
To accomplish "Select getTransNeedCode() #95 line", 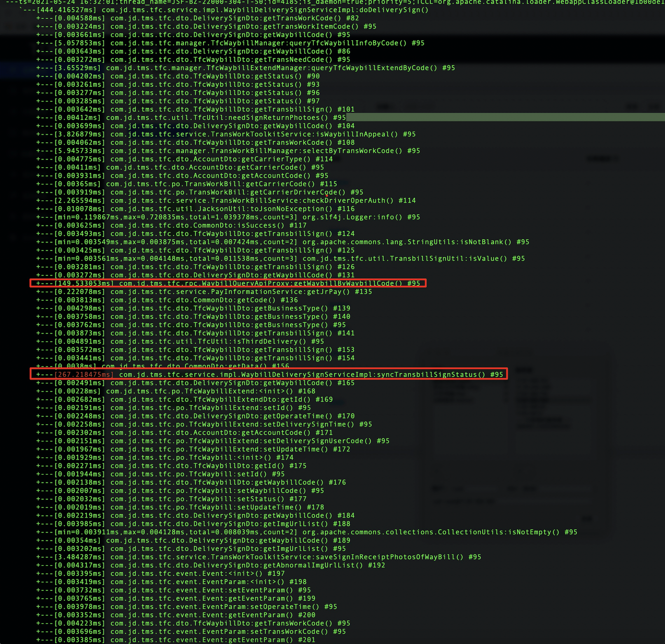I will pos(193,60).
